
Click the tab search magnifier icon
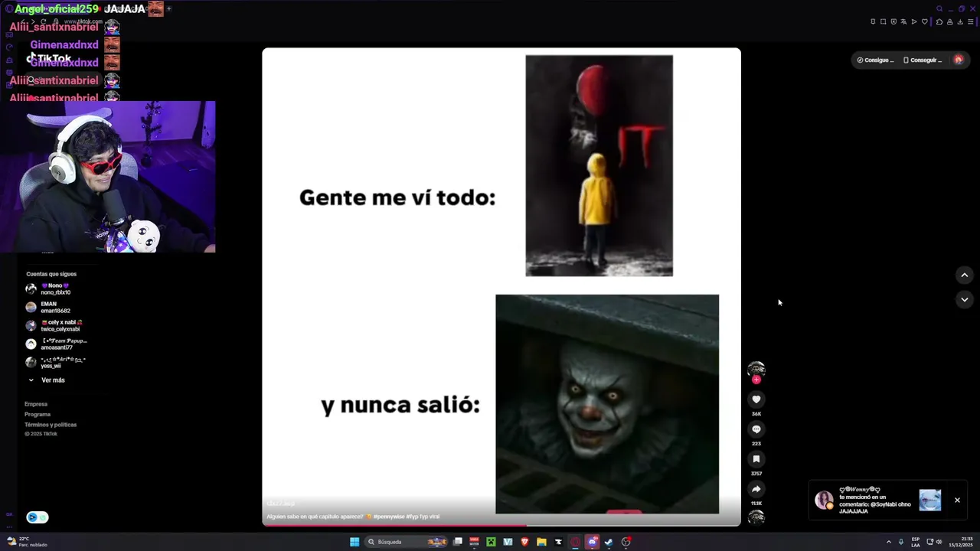coord(939,8)
